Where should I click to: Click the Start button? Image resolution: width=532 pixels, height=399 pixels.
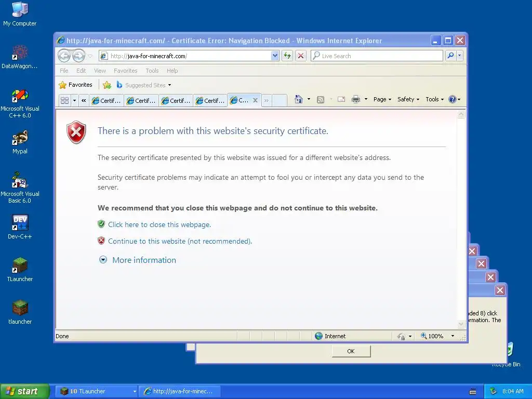click(x=24, y=391)
